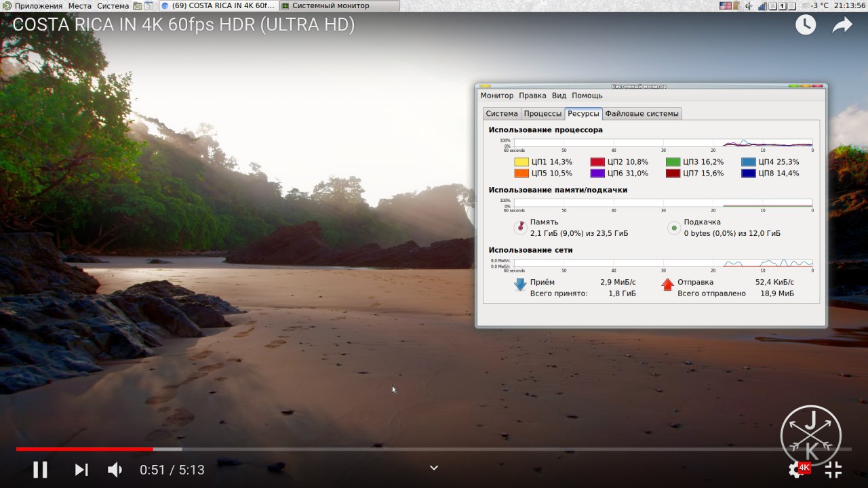
Task: Click the 2,9 МиБ/с receive rate
Action: tap(618, 282)
